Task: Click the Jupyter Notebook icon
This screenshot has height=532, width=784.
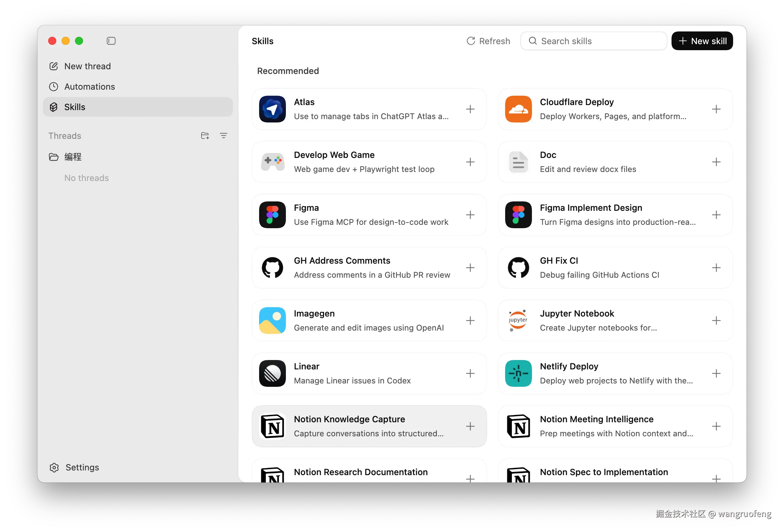Action: [518, 320]
